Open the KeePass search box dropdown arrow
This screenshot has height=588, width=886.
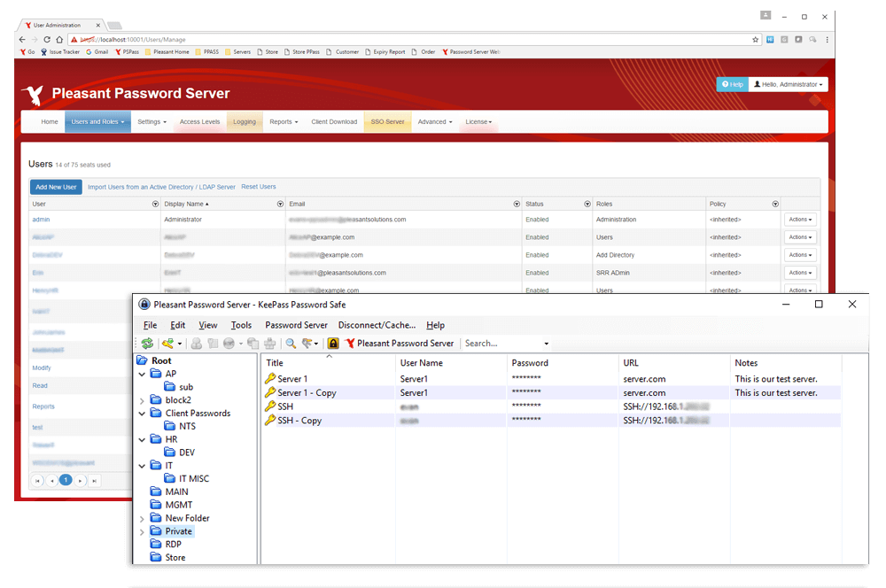click(x=546, y=344)
